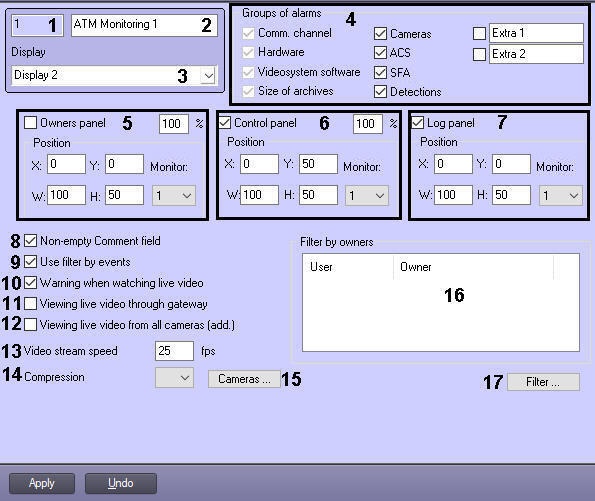Expand the Compression dropdown
This screenshot has width=595, height=501.
pyautogui.click(x=175, y=378)
